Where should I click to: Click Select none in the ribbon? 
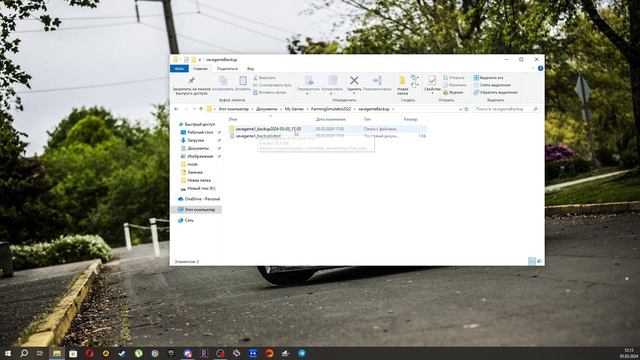tap(492, 85)
